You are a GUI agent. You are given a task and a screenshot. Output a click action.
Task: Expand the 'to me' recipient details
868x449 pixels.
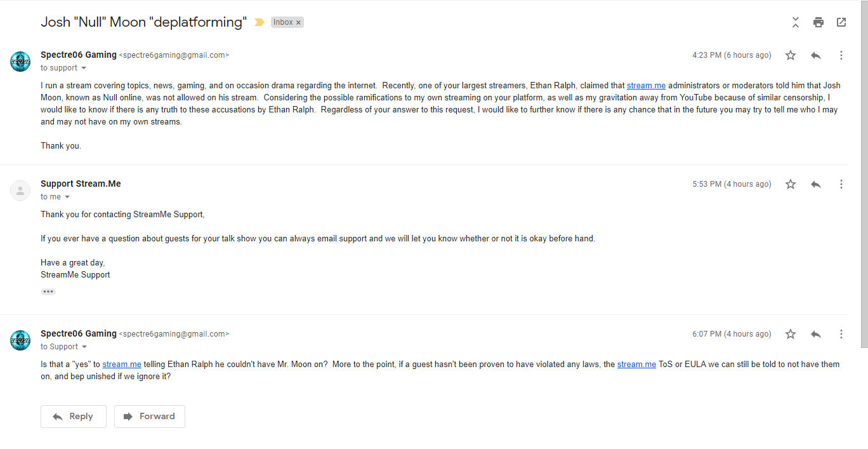point(67,197)
